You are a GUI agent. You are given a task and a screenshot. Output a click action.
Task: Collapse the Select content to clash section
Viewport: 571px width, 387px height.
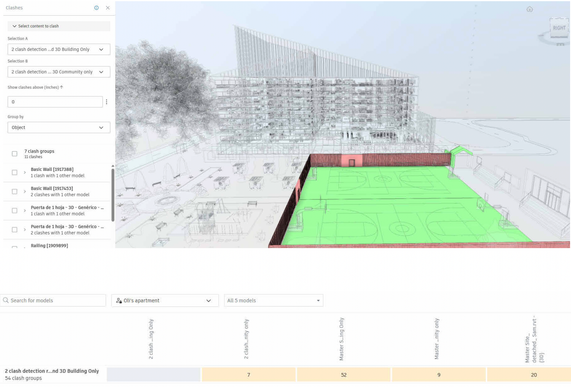click(59, 26)
